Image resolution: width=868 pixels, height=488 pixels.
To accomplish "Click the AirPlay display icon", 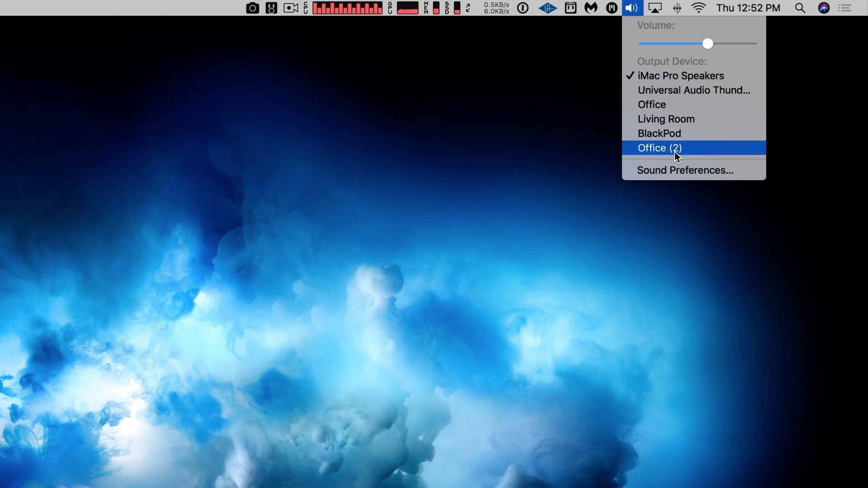I will pyautogui.click(x=655, y=8).
